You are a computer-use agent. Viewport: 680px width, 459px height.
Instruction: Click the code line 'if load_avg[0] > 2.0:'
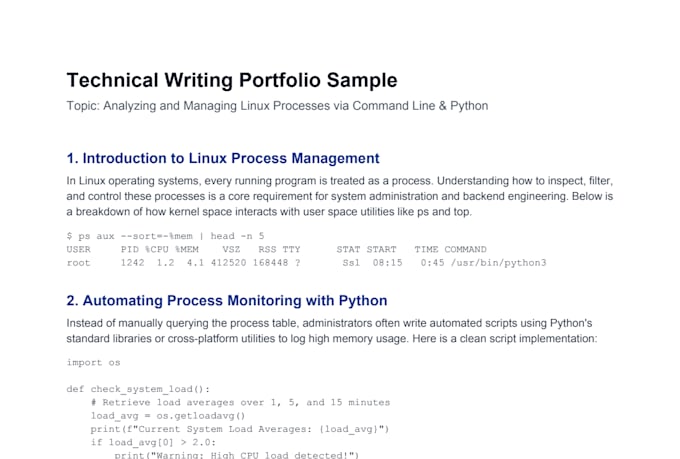coord(153,443)
